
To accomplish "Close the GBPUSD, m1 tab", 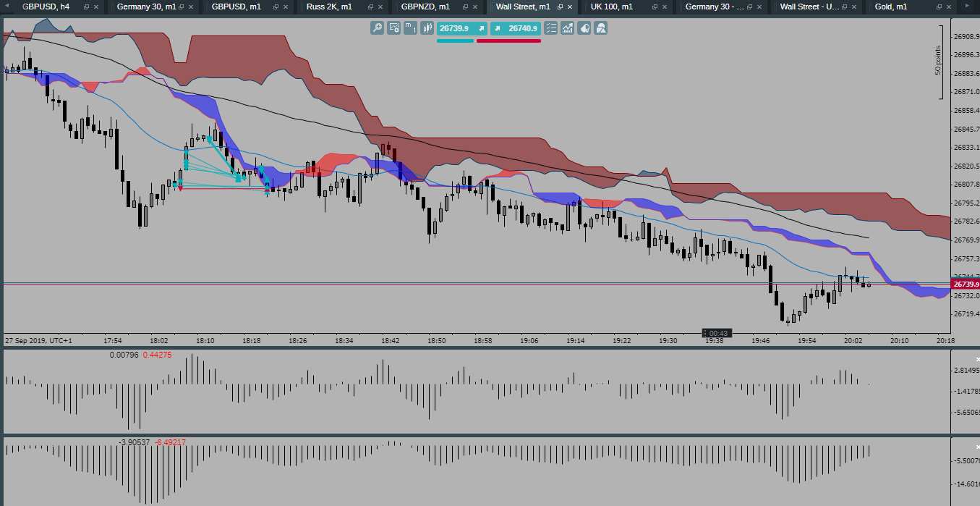I will point(286,7).
